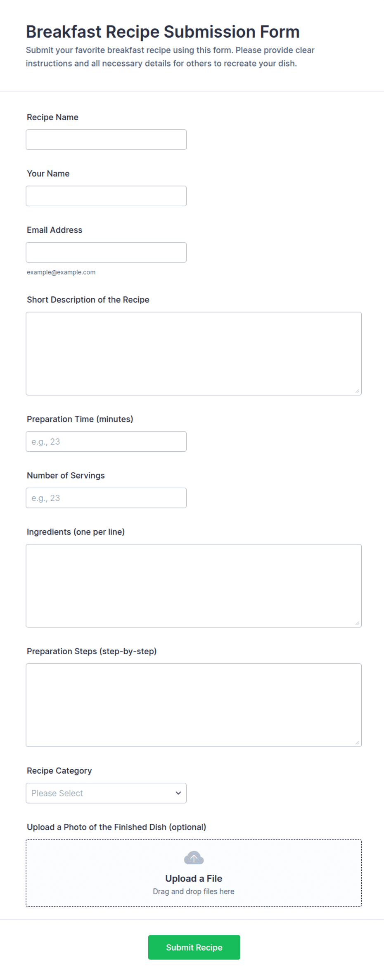Select the Number of Servings field
The height and width of the screenshot is (980, 384).
(106, 498)
